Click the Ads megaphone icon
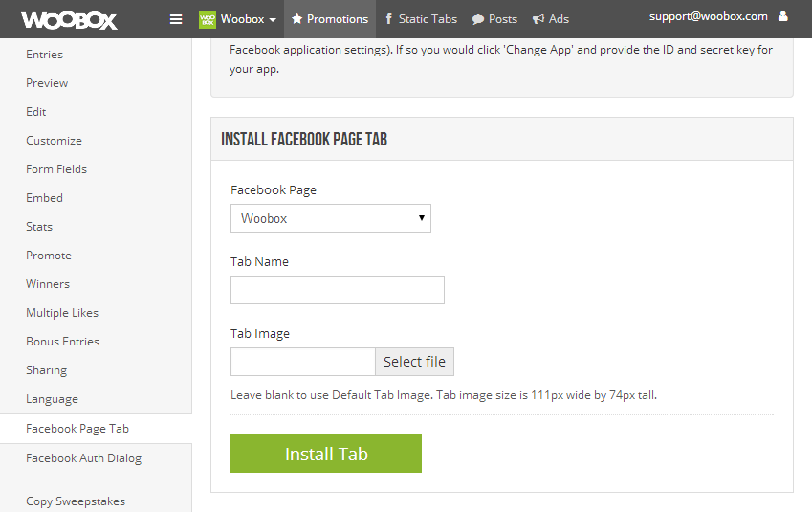812x512 pixels. pos(538,19)
